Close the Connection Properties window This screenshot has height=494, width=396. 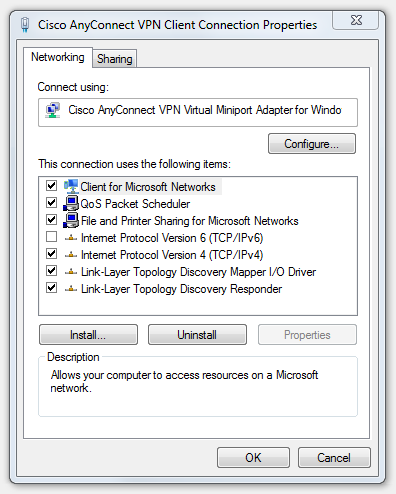pos(356,20)
